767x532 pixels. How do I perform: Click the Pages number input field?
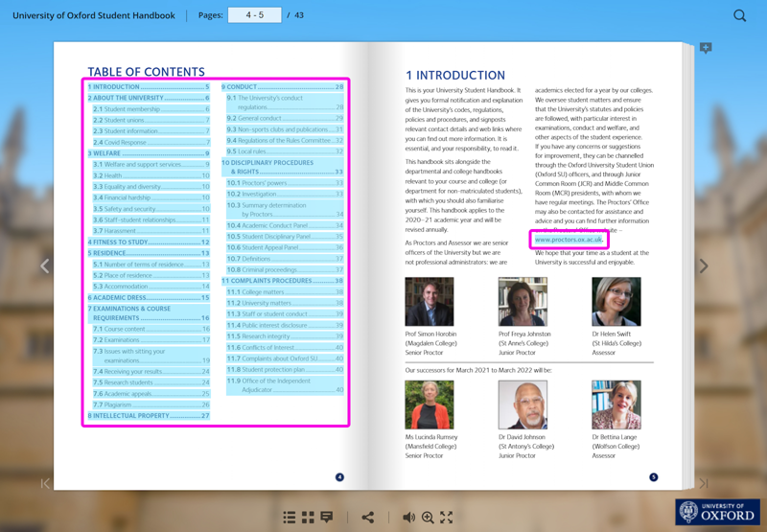254,15
